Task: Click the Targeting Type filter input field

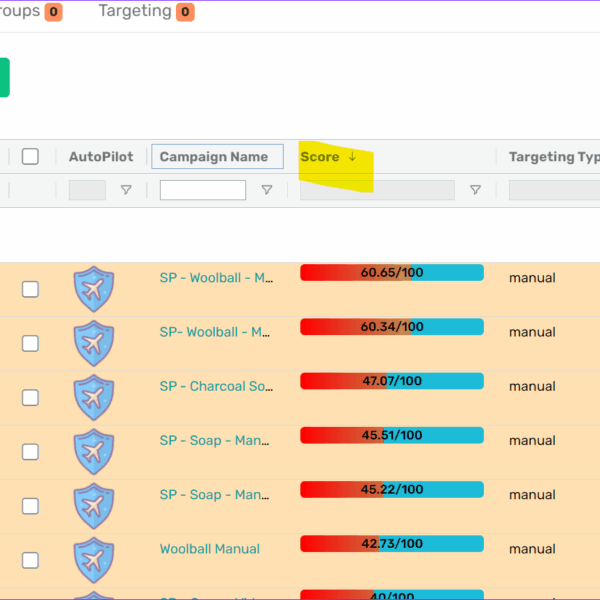Action: click(x=554, y=190)
